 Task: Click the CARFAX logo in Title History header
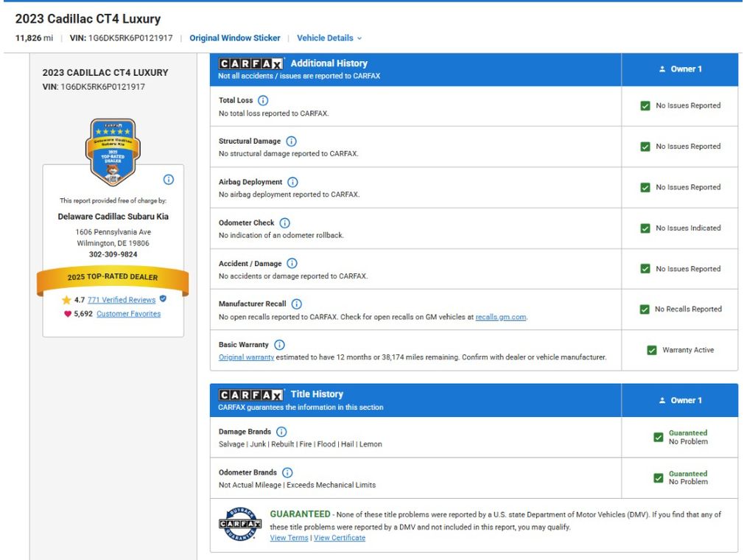pyautogui.click(x=251, y=395)
